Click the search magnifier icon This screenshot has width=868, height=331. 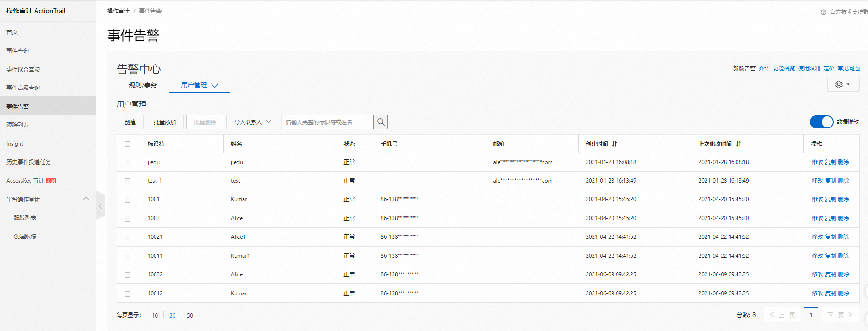pos(381,122)
